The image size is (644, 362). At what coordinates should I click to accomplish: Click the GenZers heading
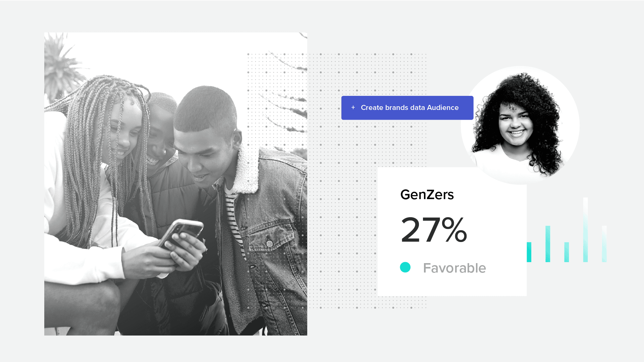(427, 195)
